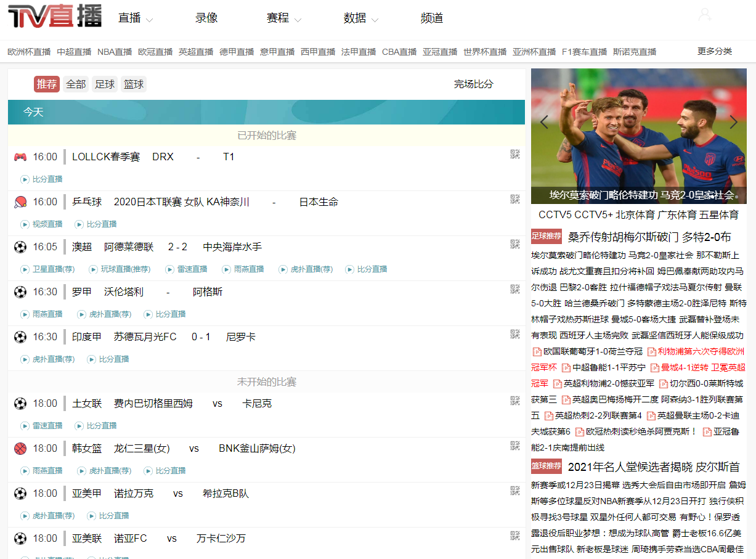
Task: Go to previous slide in image carousel
Action: (x=544, y=122)
